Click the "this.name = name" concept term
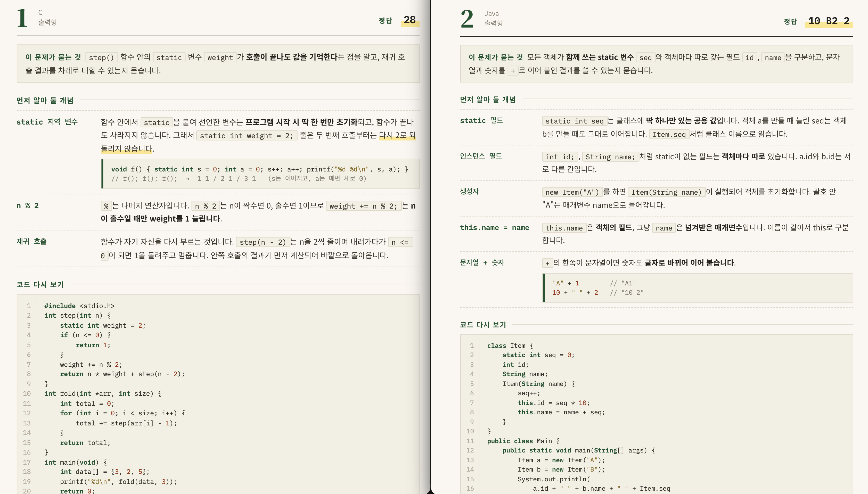The width and height of the screenshot is (868, 494). coord(494,227)
